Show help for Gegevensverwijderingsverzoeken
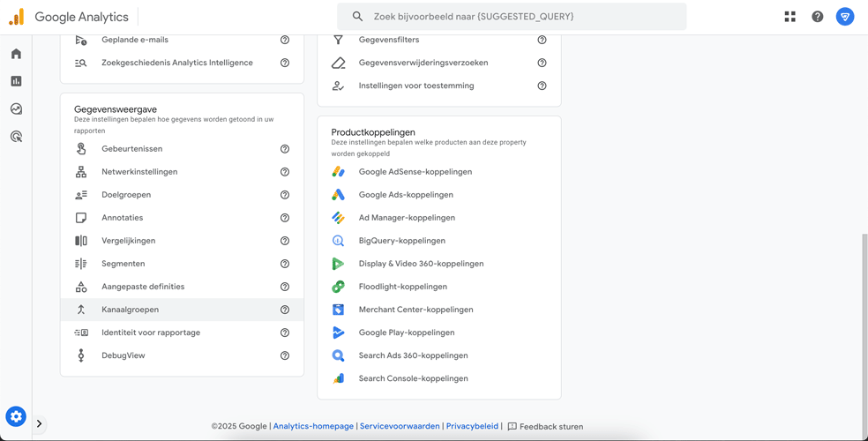The image size is (868, 441). coord(542,63)
